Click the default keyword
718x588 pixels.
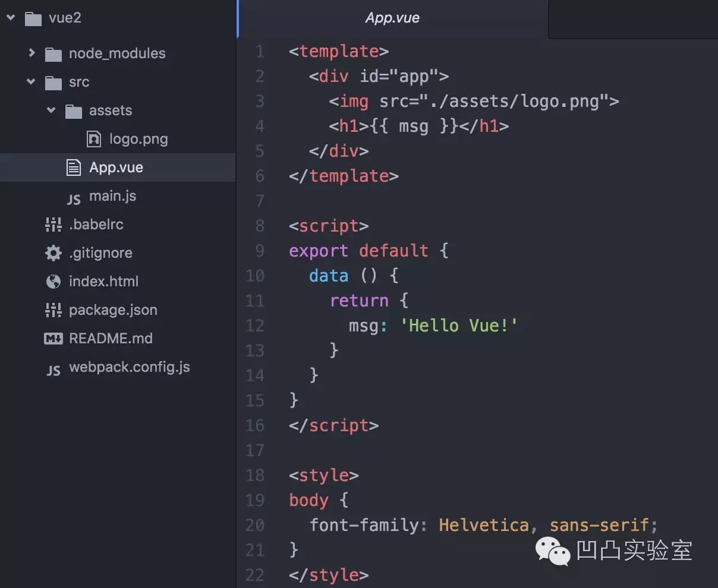pyautogui.click(x=393, y=251)
